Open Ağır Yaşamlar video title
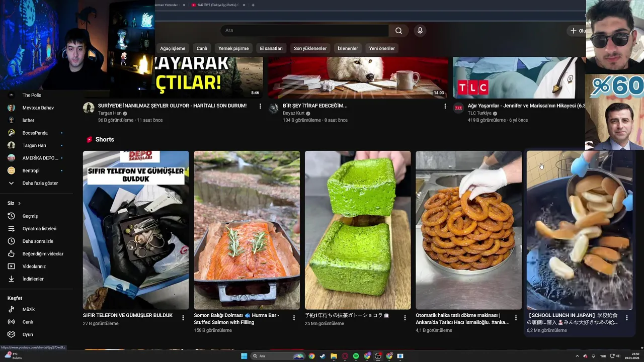644x362 pixels. 526,106
